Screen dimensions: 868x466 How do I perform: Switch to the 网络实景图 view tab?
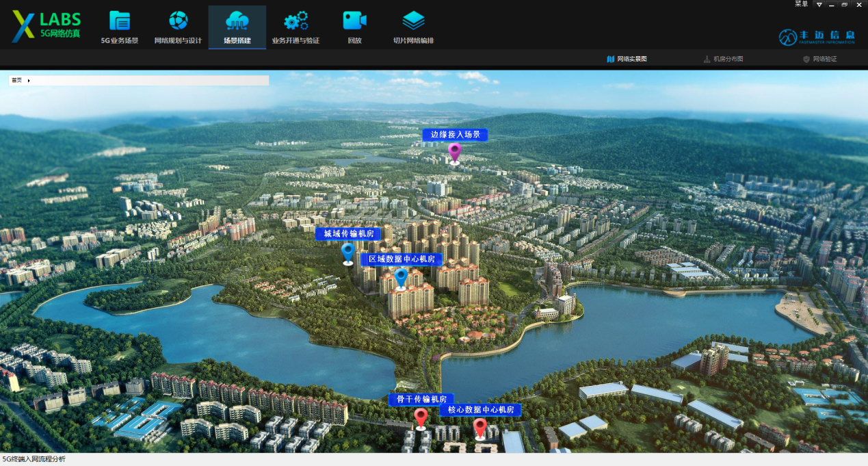pos(627,59)
